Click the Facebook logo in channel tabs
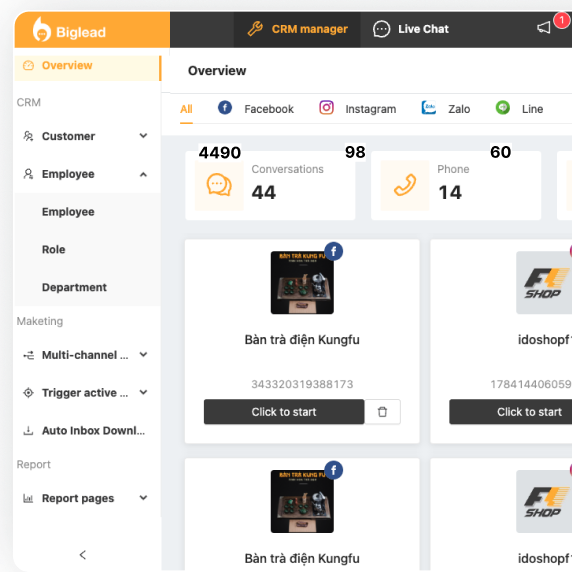572x572 pixels. [225, 108]
